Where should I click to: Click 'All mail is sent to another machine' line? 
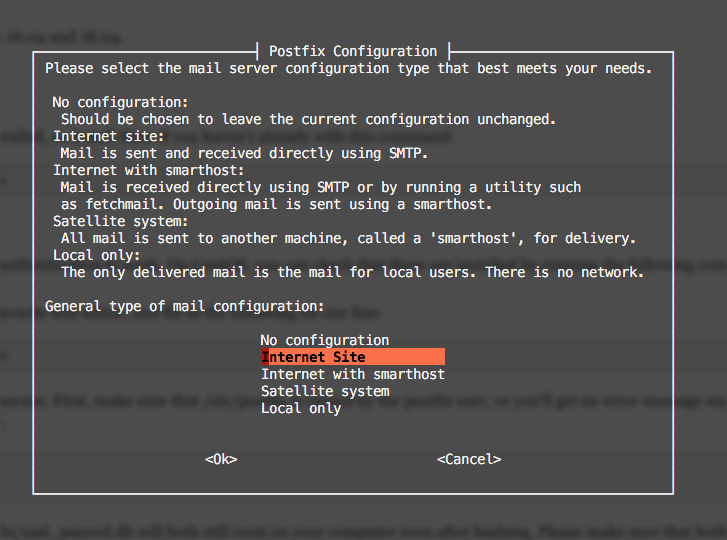(348, 238)
